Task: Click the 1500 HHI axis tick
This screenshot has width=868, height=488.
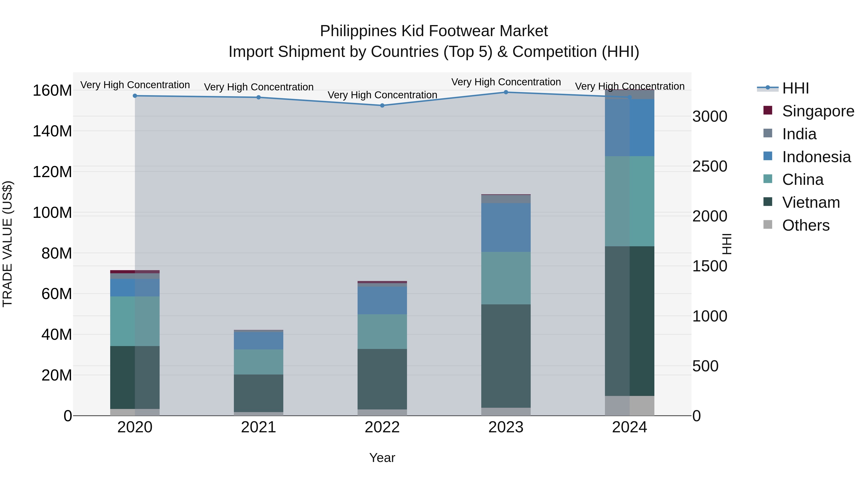Action: pyautogui.click(x=710, y=266)
